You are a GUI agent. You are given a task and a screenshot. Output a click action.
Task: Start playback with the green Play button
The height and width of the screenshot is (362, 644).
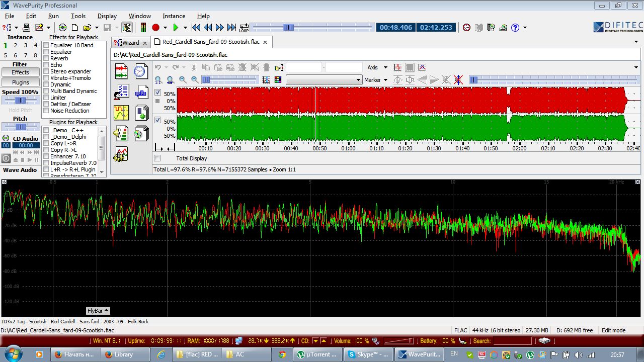point(176,28)
